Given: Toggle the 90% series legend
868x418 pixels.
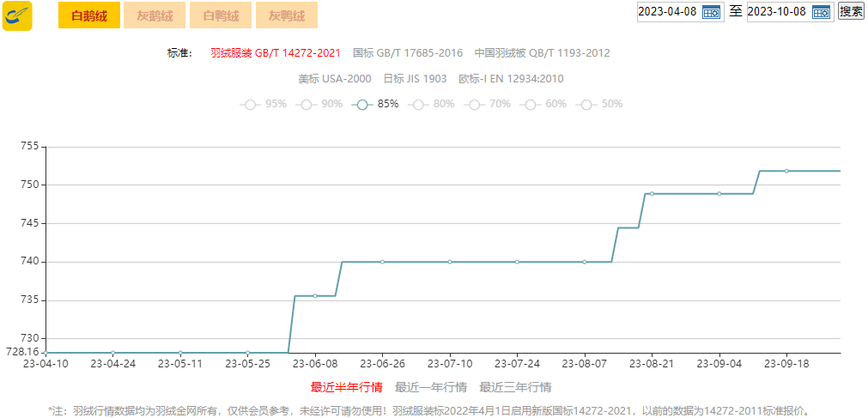Looking at the screenshot, I should coord(319,104).
